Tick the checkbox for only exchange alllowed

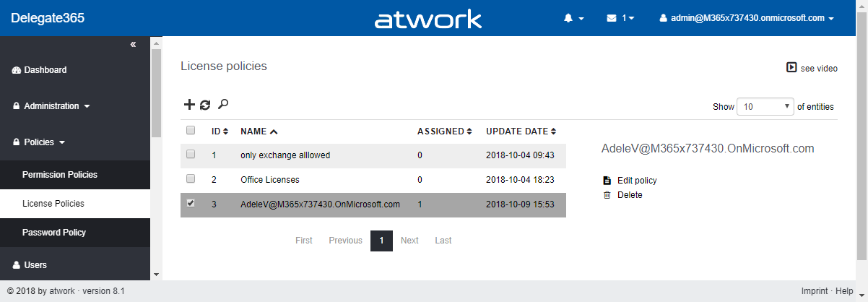(x=191, y=154)
